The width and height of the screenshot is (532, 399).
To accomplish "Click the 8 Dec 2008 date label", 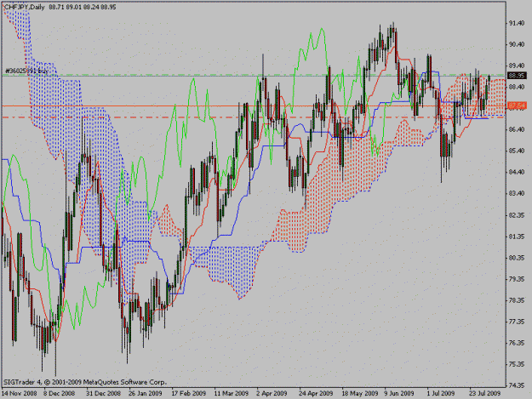I will [x=59, y=394].
